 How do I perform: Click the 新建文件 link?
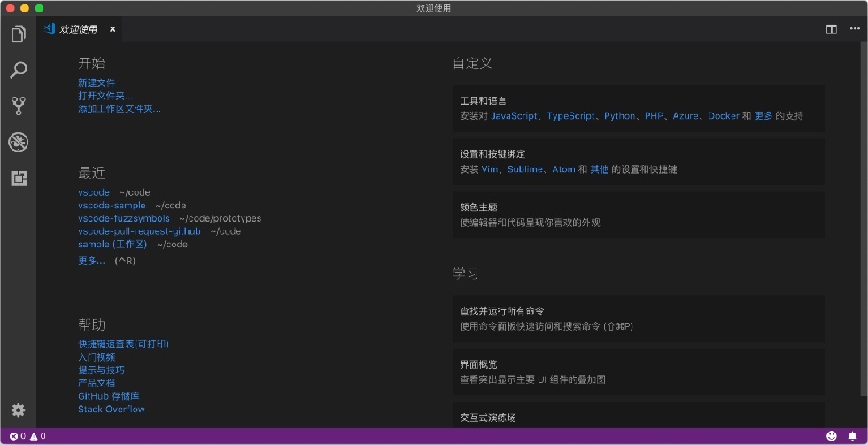(97, 82)
